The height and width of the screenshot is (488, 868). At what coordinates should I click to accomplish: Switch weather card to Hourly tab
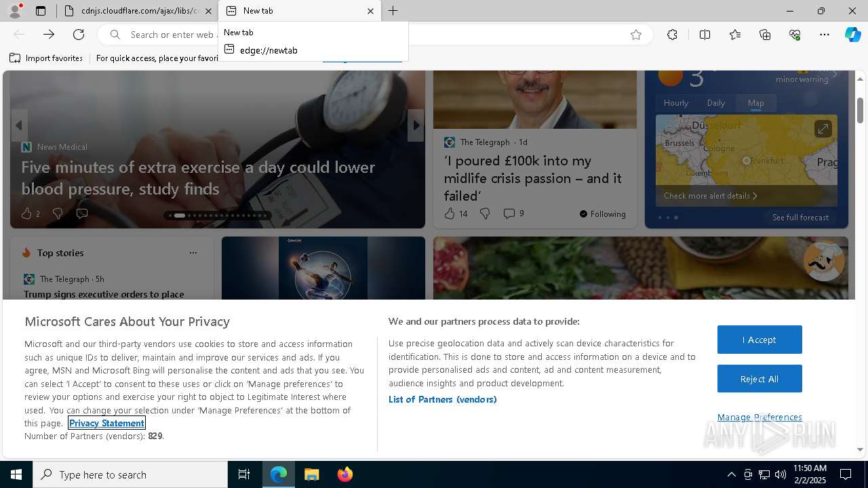click(x=676, y=103)
